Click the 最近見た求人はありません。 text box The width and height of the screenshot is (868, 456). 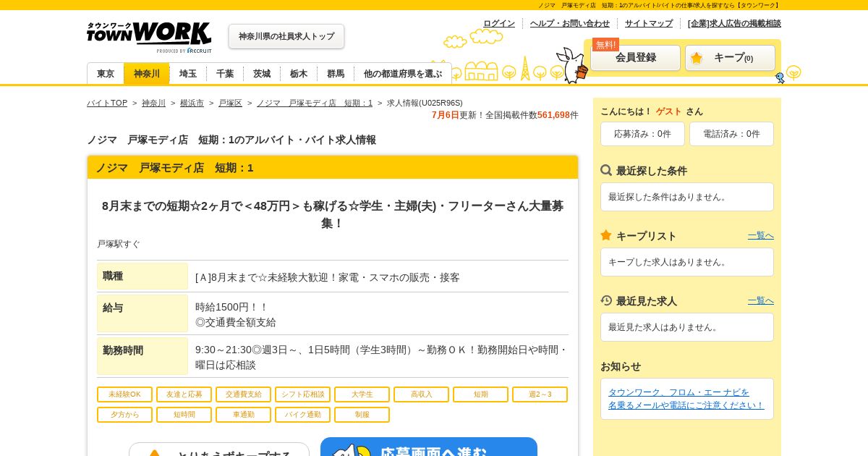[x=687, y=327]
